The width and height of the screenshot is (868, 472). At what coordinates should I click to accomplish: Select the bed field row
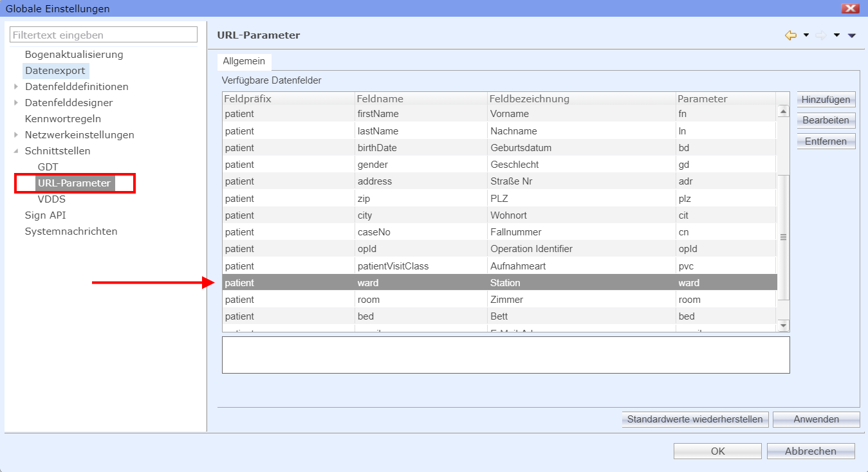click(499, 316)
